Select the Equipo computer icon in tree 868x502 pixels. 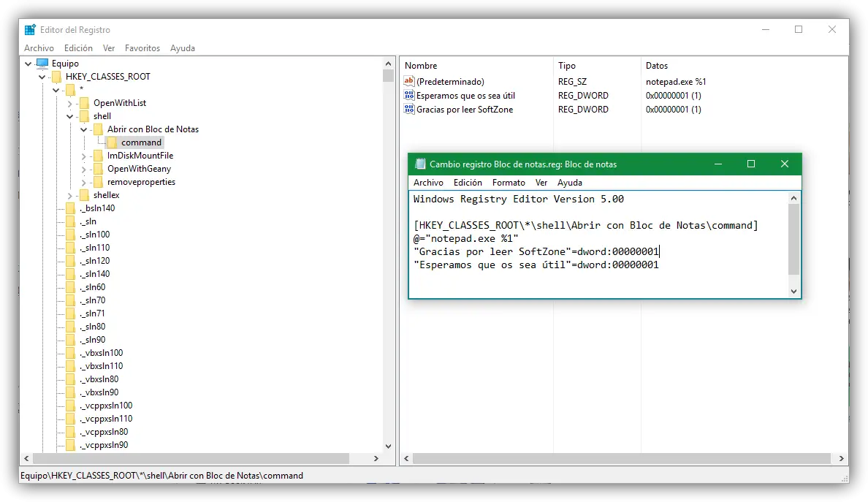42,63
